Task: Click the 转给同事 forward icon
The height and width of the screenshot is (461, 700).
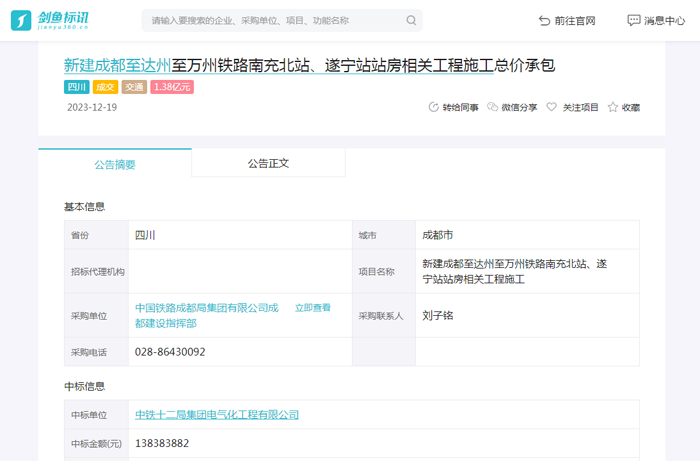Action: coord(433,107)
